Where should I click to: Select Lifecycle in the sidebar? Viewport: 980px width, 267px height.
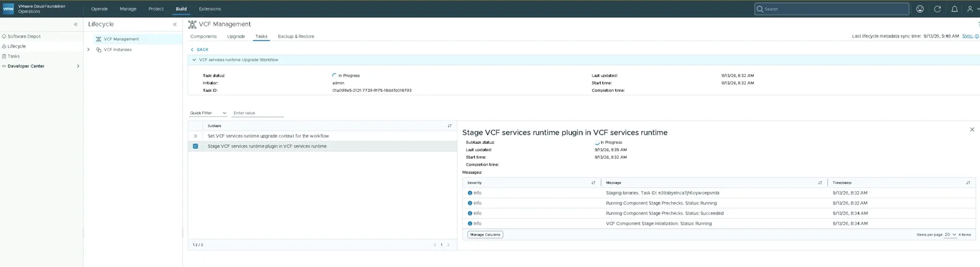[17, 47]
